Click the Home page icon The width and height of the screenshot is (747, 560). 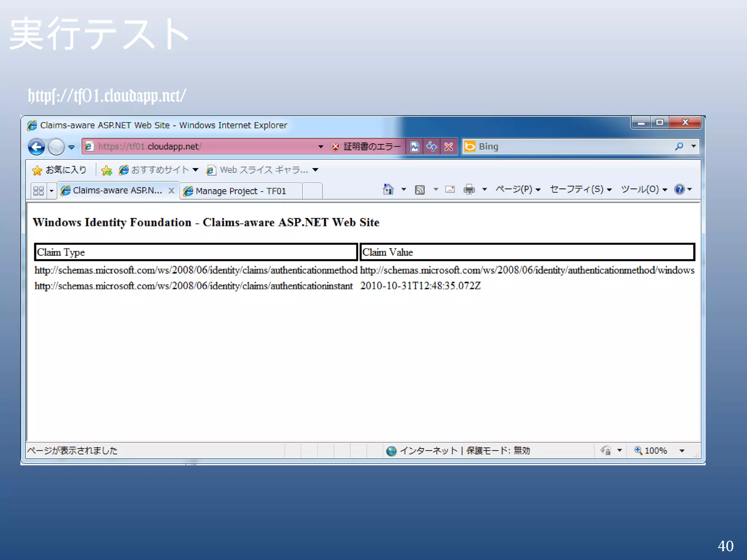click(388, 189)
